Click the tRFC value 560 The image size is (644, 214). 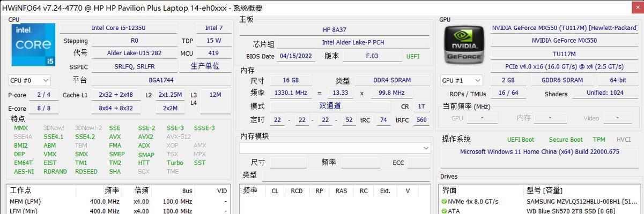coord(421,120)
